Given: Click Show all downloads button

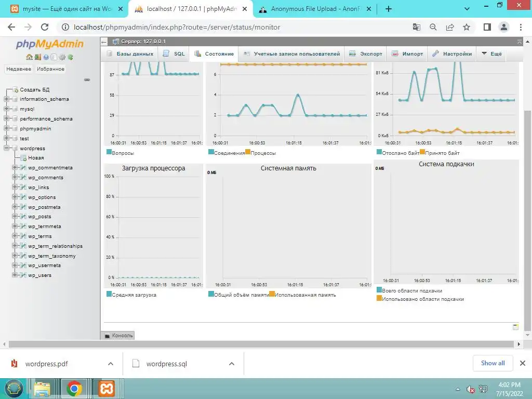Looking at the screenshot, I should [x=493, y=363].
